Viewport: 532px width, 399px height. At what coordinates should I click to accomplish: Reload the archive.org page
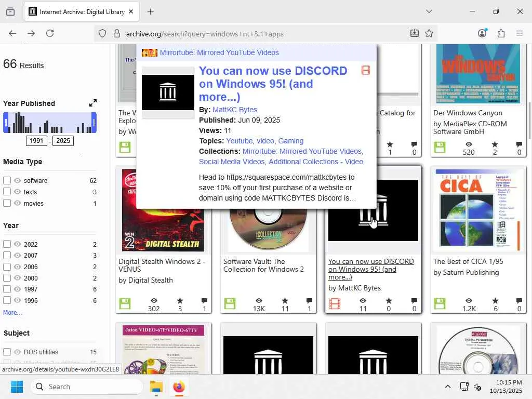50,33
